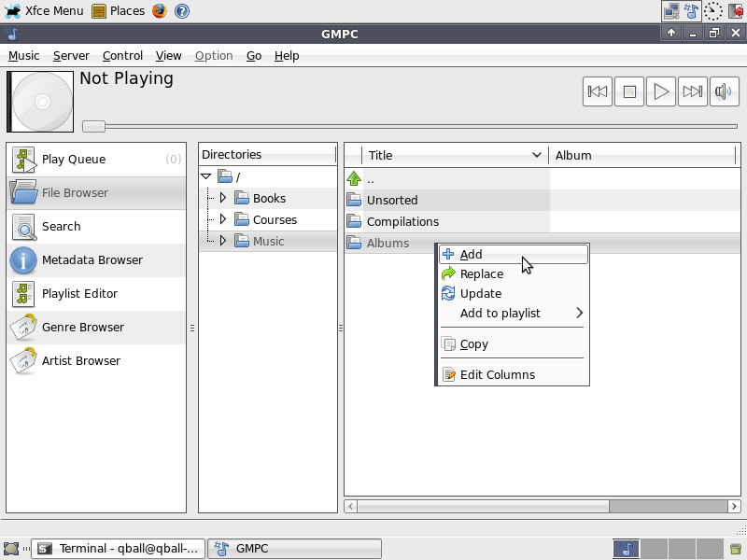747x560 pixels.
Task: Click the GMPC tray note icon
Action: pyautogui.click(x=691, y=10)
